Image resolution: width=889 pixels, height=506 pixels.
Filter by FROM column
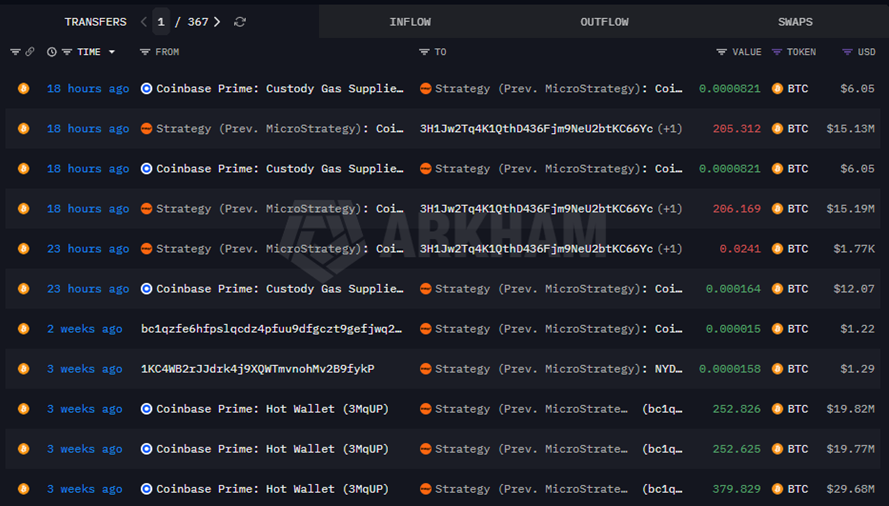(x=145, y=52)
